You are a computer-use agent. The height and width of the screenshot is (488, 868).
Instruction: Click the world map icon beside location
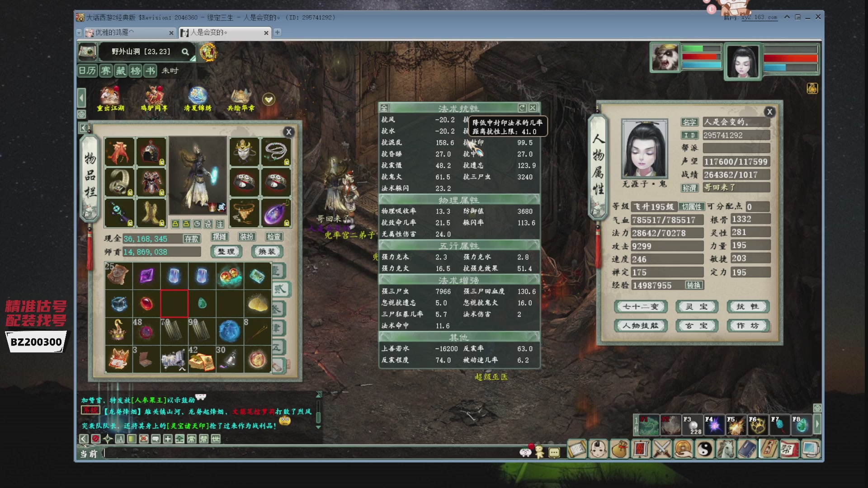coord(88,52)
